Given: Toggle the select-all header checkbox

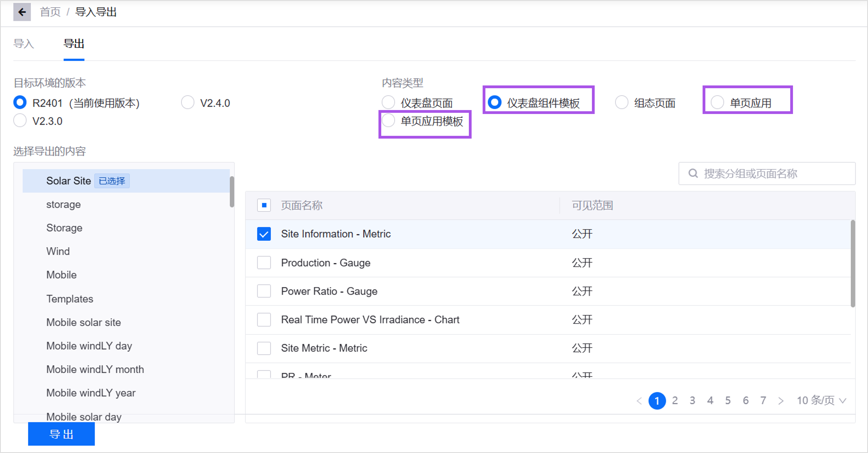Looking at the screenshot, I should [x=264, y=205].
